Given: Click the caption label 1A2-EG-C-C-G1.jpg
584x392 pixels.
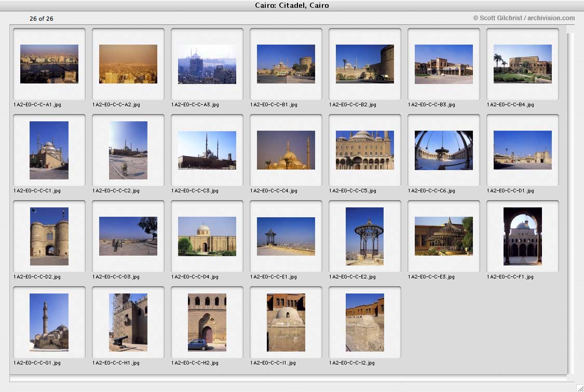Looking at the screenshot, I should [37, 363].
